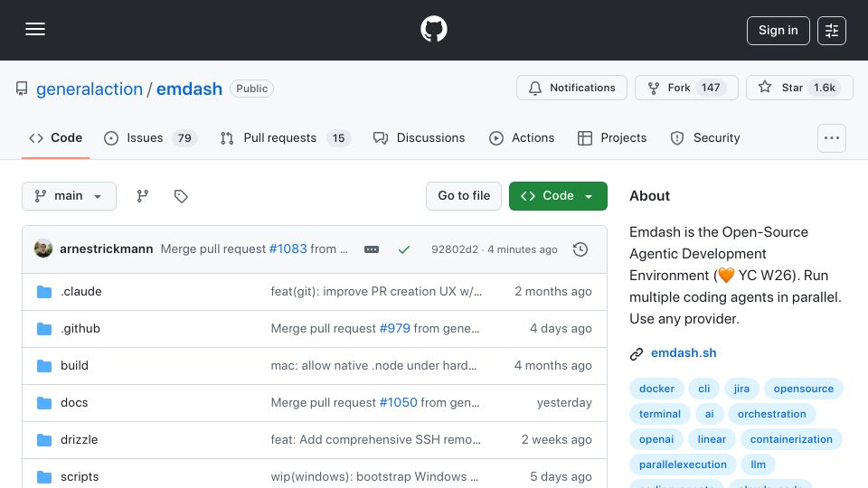Open the 'feat(git): improve PR creation UX' commit
868x488 pixels.
(x=376, y=292)
